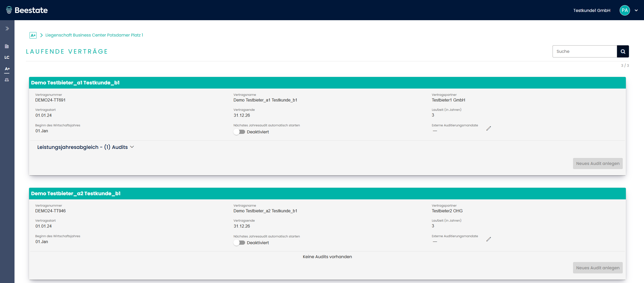Click Neues Audit anlegen in second contract

coord(598,268)
